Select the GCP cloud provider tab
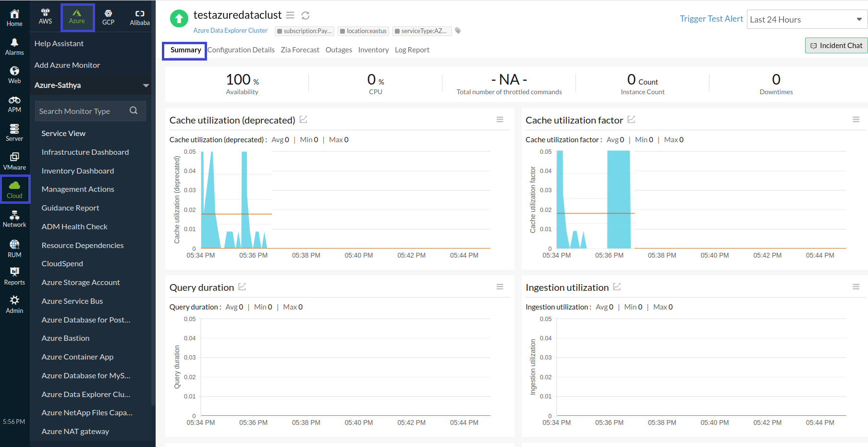This screenshot has width=868, height=447. [108, 17]
